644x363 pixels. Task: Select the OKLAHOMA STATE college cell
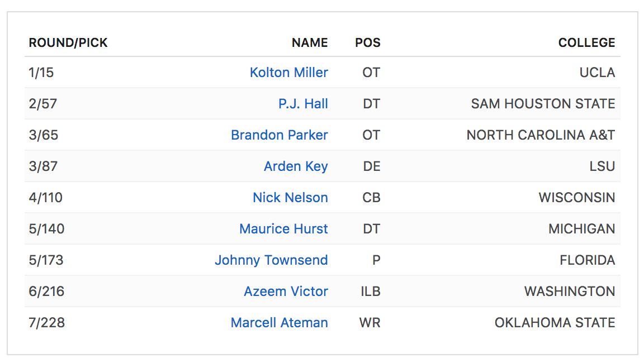[x=555, y=323]
